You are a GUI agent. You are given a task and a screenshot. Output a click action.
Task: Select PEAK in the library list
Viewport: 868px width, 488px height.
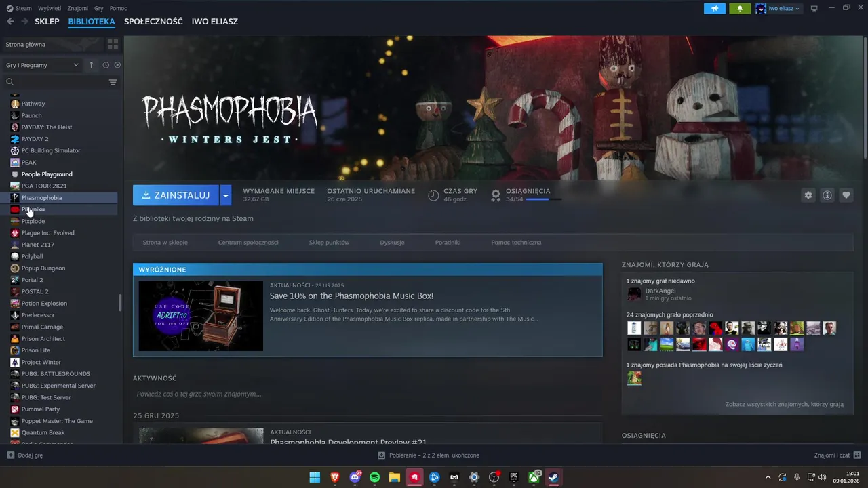pos(29,163)
